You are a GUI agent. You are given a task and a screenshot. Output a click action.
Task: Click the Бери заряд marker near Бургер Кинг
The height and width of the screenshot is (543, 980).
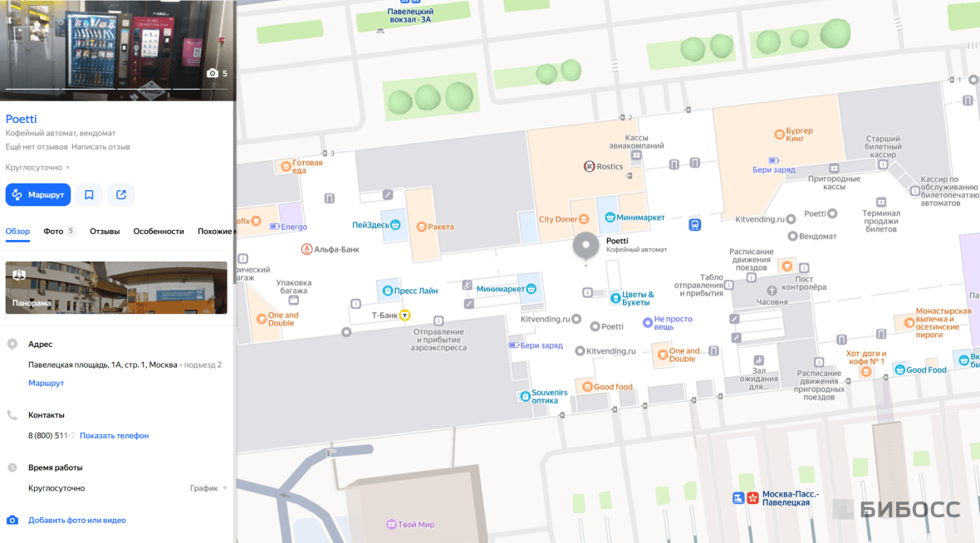(774, 160)
